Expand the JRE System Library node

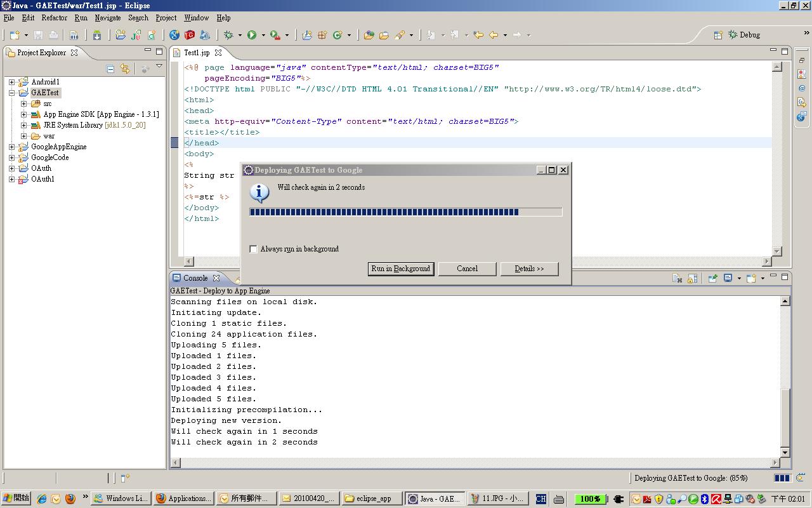click(x=23, y=125)
